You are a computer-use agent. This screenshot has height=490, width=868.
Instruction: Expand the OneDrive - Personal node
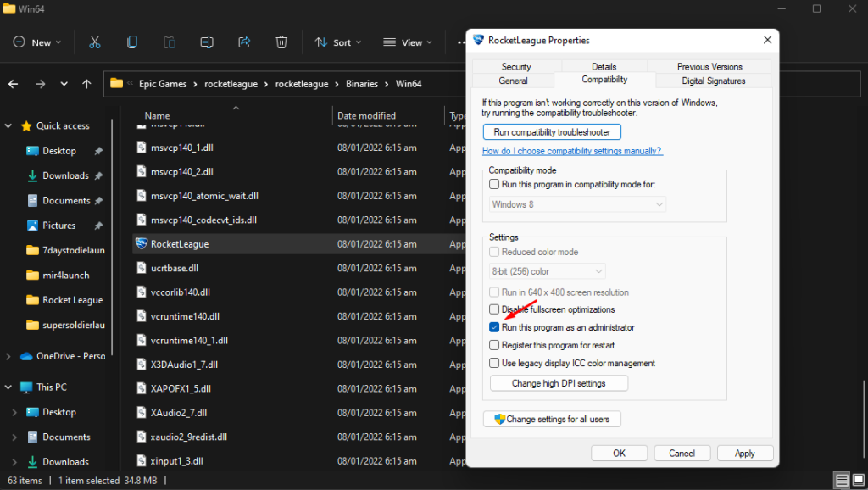coord(8,356)
